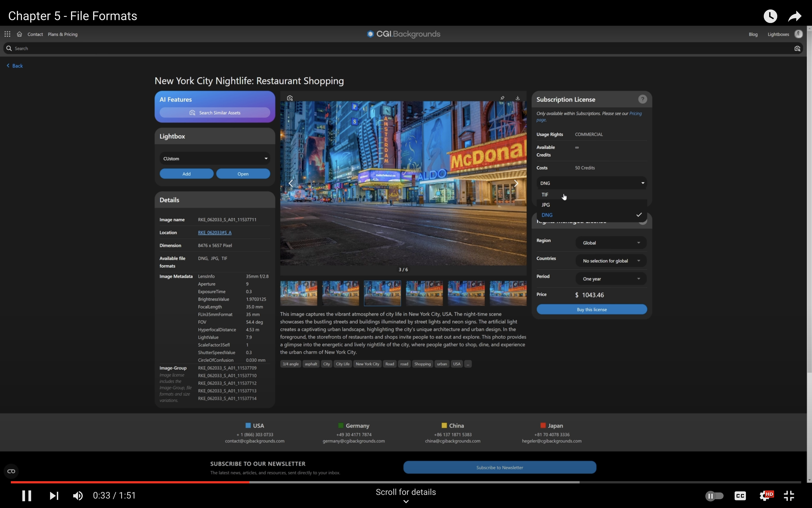
Task: Select the fourth image thumbnail below the photo
Action: click(x=424, y=293)
